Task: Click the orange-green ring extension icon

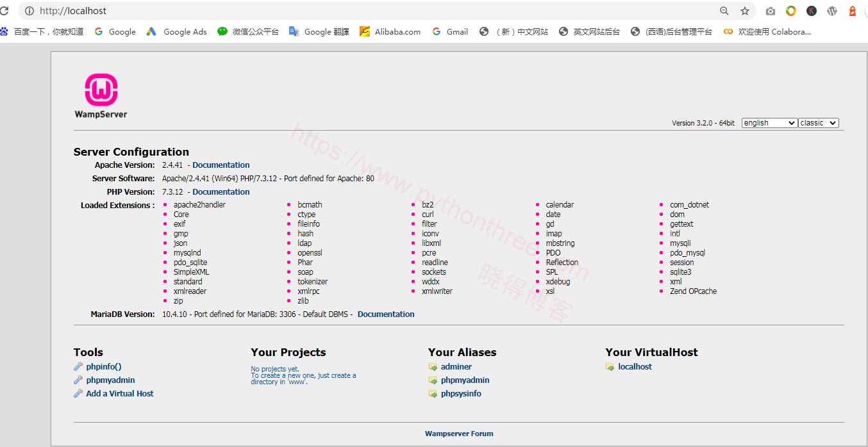Action: coord(791,11)
